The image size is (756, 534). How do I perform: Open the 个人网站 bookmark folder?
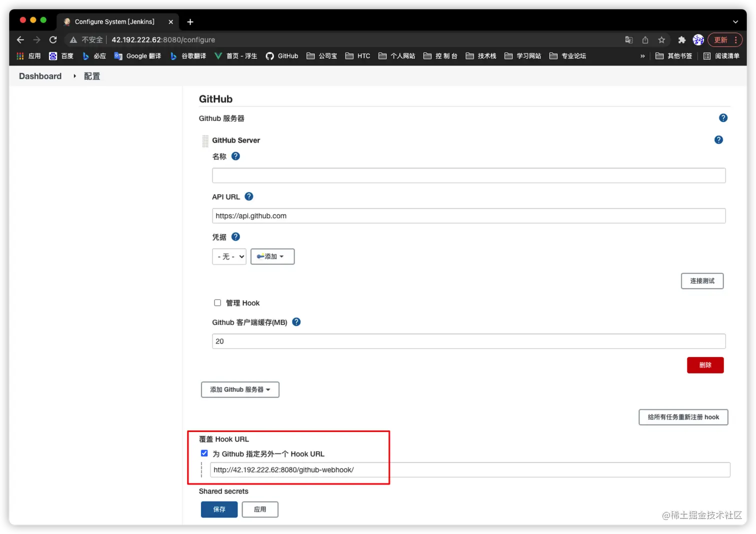point(397,56)
